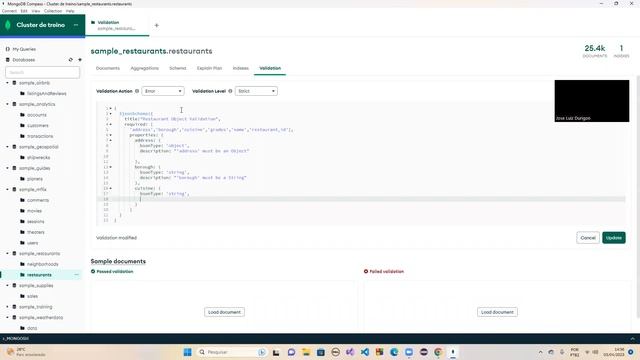Open Google Chrome from taskbar
640x360 pixels.
[x=438, y=352]
